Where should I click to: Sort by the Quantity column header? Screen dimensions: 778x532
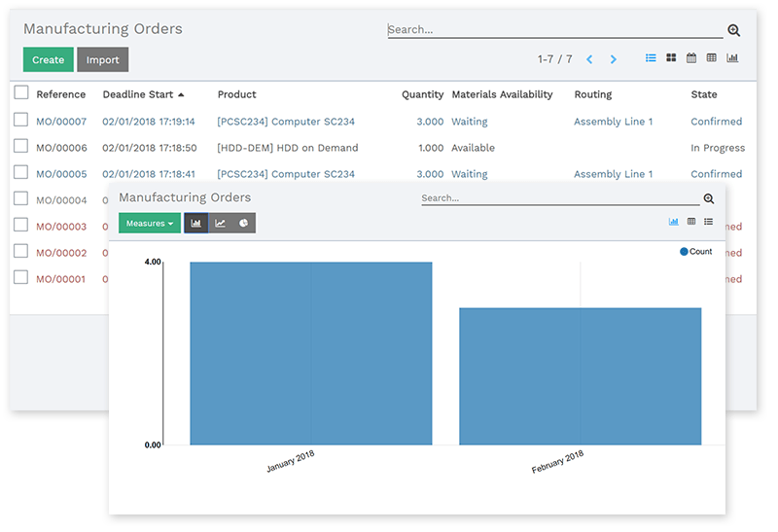422,94
